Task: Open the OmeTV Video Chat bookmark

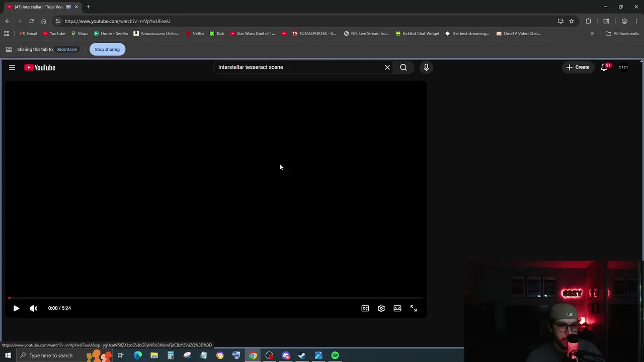Action: click(x=518, y=34)
